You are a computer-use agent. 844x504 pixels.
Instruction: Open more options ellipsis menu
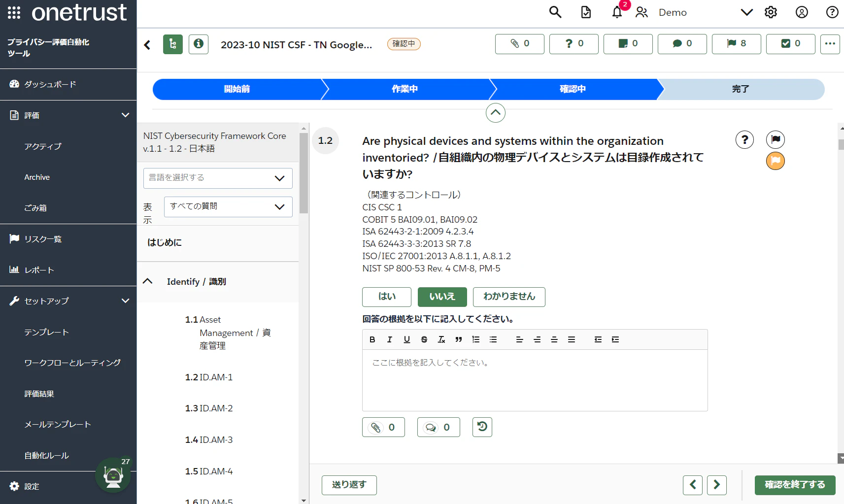click(830, 44)
